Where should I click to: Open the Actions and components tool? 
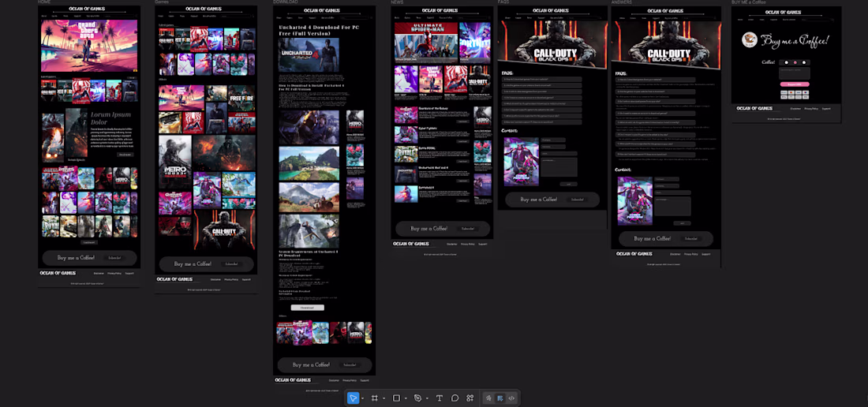(x=470, y=398)
